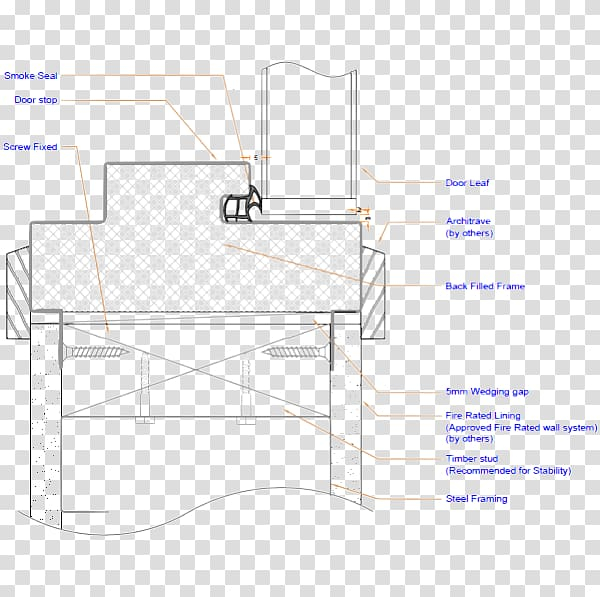This screenshot has height=597, width=600.
Task: Click the Architrave (by others) label
Action: pos(470,226)
